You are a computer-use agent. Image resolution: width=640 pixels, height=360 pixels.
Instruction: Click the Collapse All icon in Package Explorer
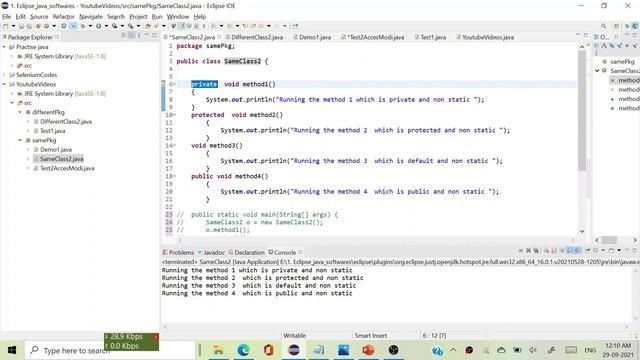click(x=124, y=36)
